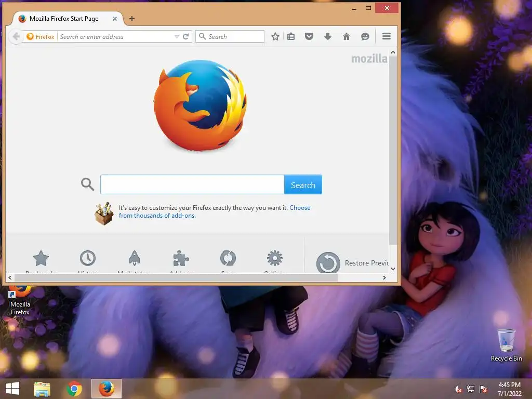This screenshot has height=399, width=532.
Task: Bookmark this page with the star icon
Action: (275, 36)
